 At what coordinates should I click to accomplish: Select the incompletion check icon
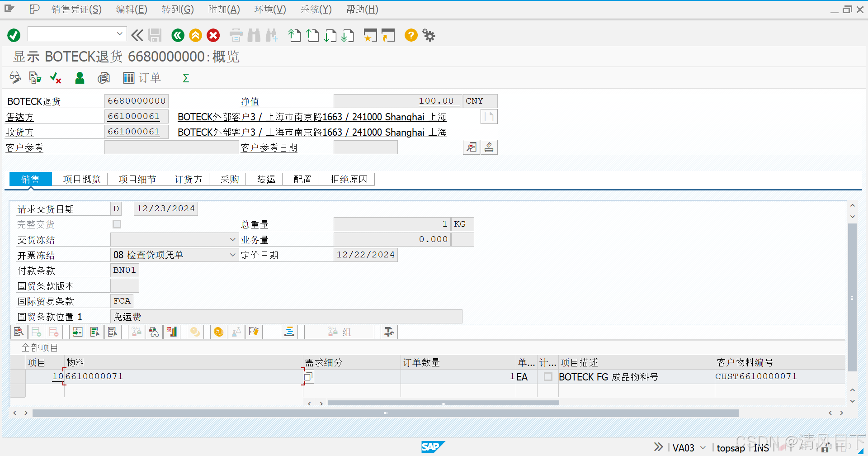coord(55,78)
